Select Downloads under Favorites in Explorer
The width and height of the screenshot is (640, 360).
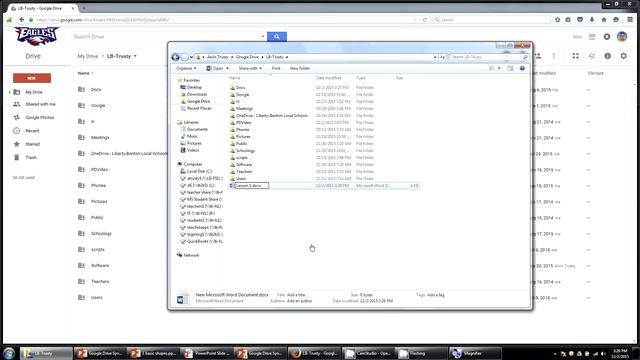(x=197, y=94)
